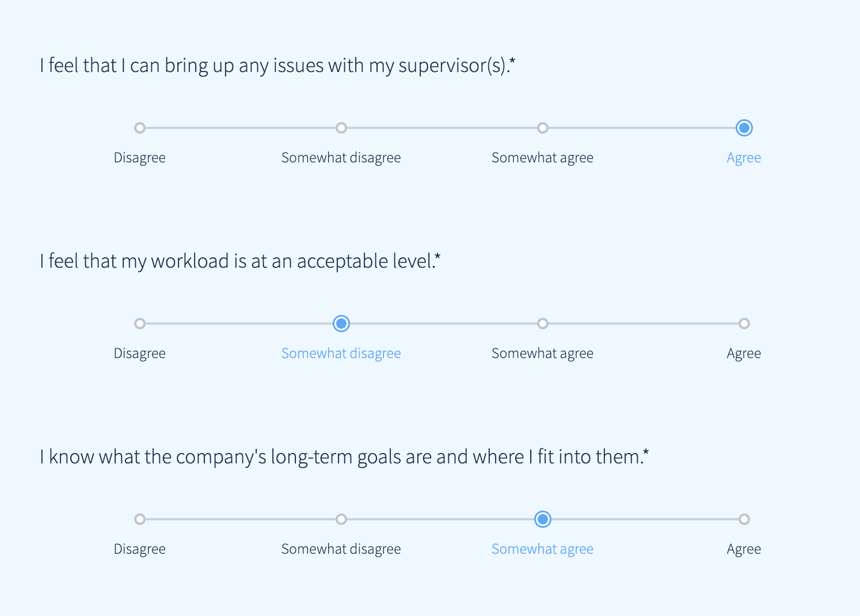
Task: Select Disagree radio for workload question
Action: [140, 324]
